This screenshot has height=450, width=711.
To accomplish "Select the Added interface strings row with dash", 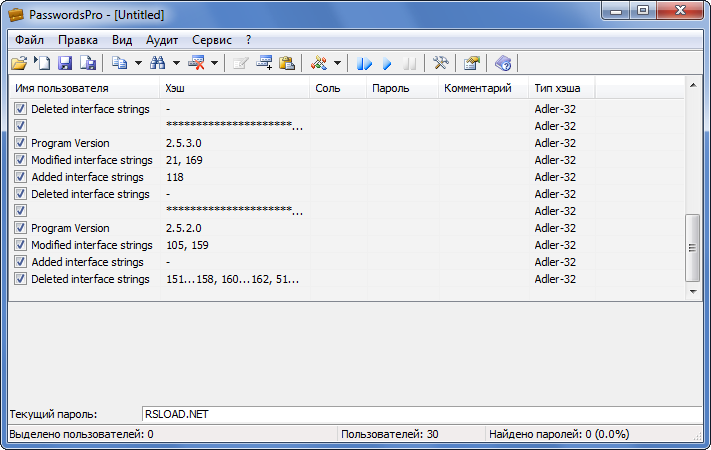I will 347,262.
